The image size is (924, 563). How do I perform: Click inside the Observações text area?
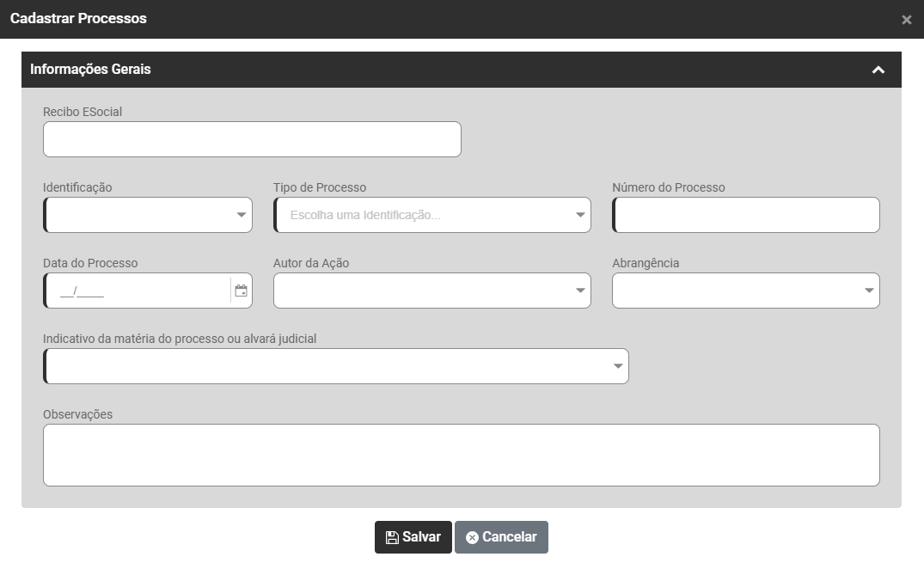point(461,455)
